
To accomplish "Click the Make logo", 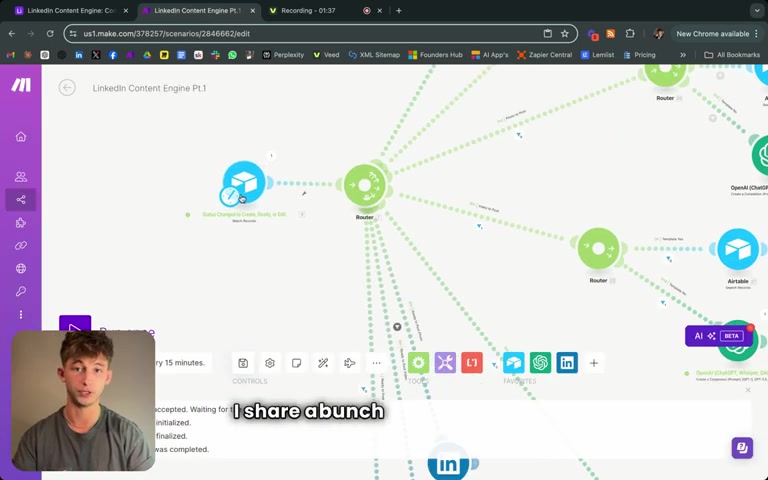I will pos(21,85).
